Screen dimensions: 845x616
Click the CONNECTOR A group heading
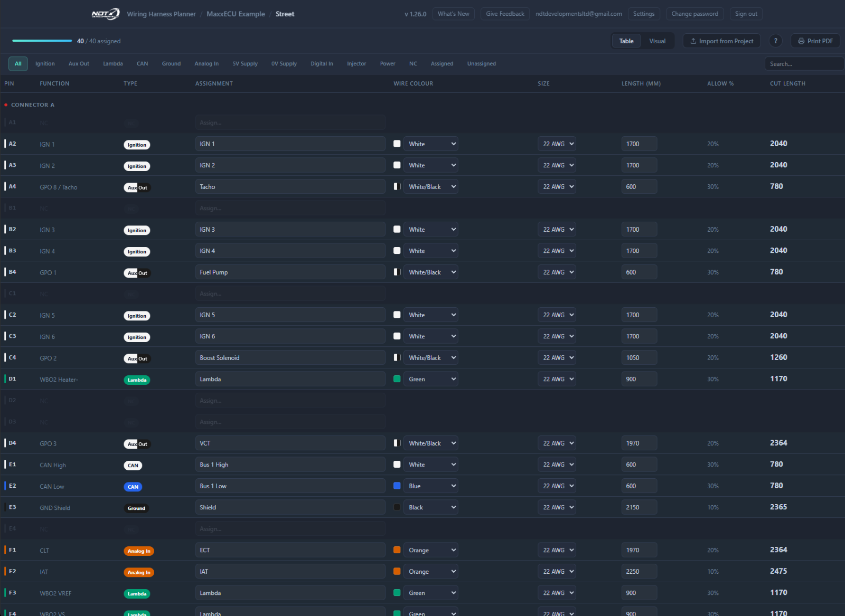(33, 105)
